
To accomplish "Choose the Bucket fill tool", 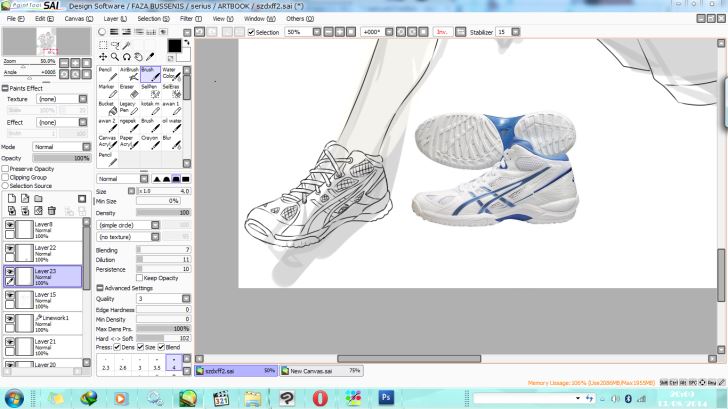I will (x=107, y=108).
